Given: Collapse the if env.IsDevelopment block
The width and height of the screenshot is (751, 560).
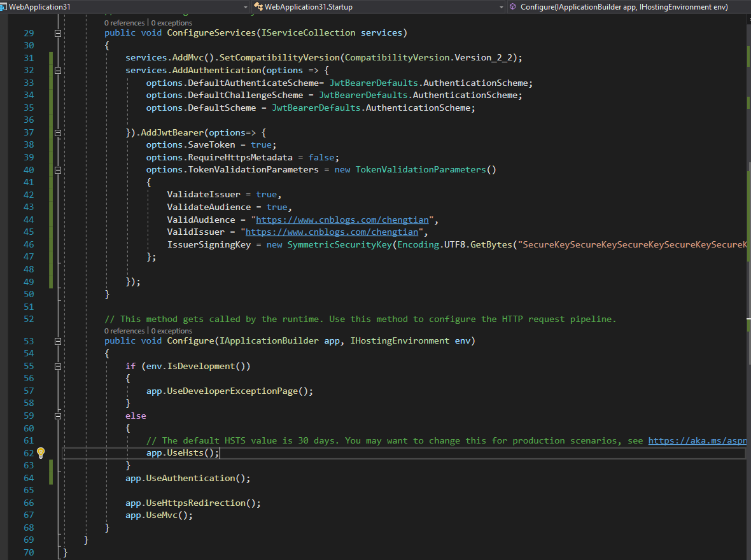Looking at the screenshot, I should 58,367.
